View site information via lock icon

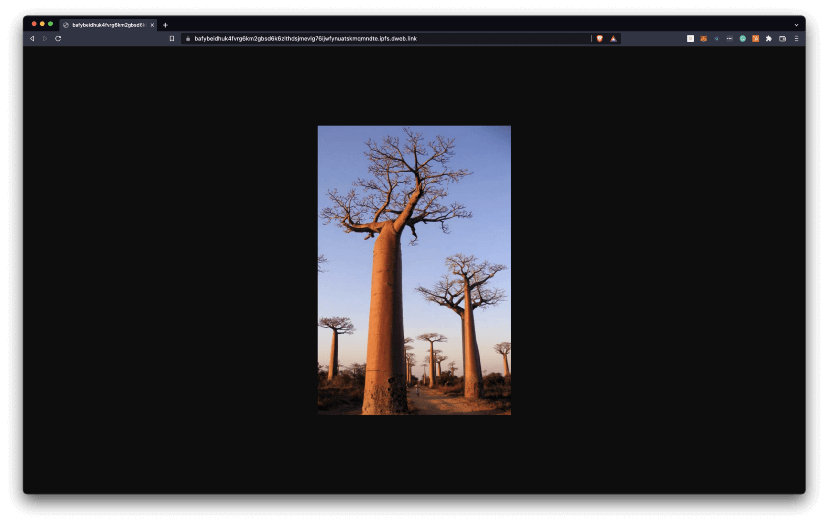pyautogui.click(x=187, y=38)
